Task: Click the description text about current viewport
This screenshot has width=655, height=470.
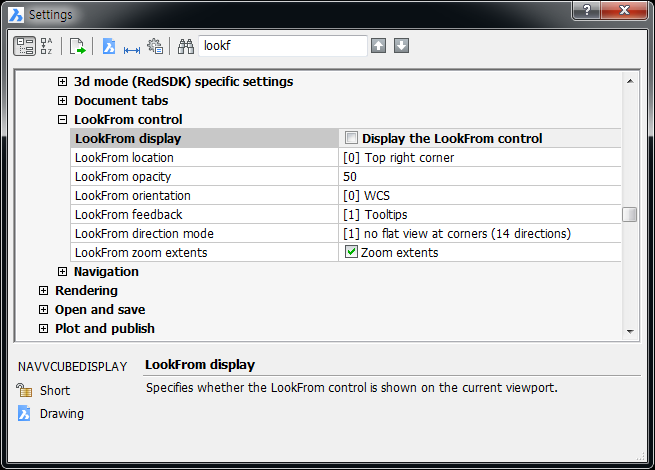Action: tap(352, 388)
